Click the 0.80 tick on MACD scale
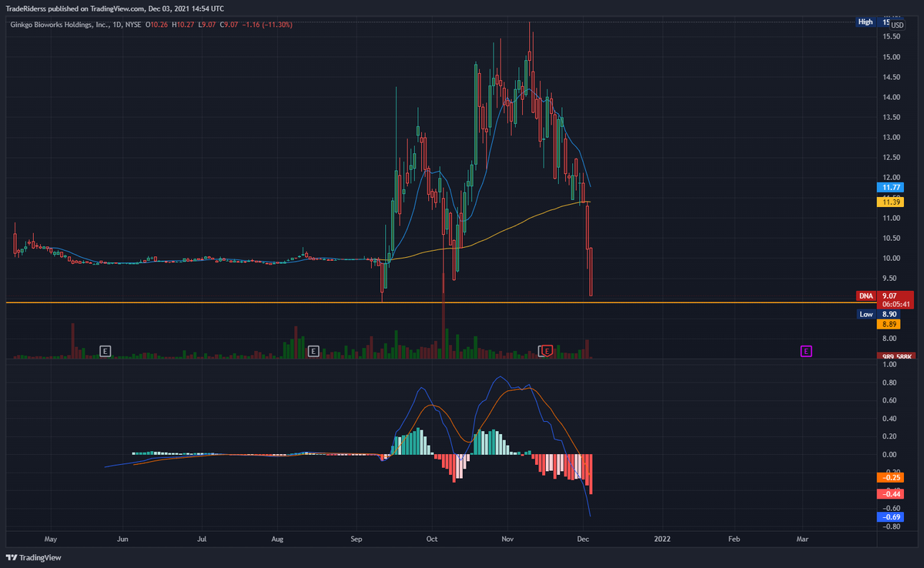Image resolution: width=924 pixels, height=568 pixels. point(891,383)
